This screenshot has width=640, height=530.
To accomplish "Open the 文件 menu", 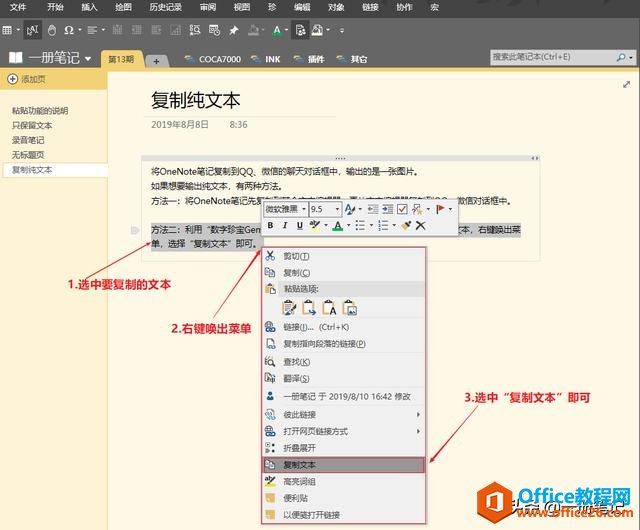I will (x=18, y=7).
